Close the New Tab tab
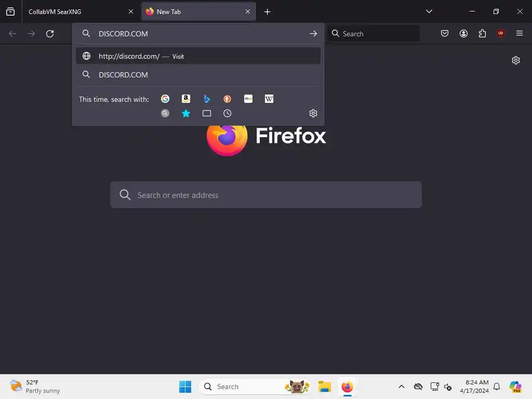 (248, 11)
